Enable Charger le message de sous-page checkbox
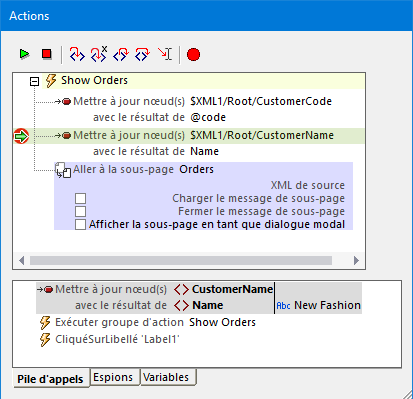Viewport: 413px width, 399px height. 80,198
